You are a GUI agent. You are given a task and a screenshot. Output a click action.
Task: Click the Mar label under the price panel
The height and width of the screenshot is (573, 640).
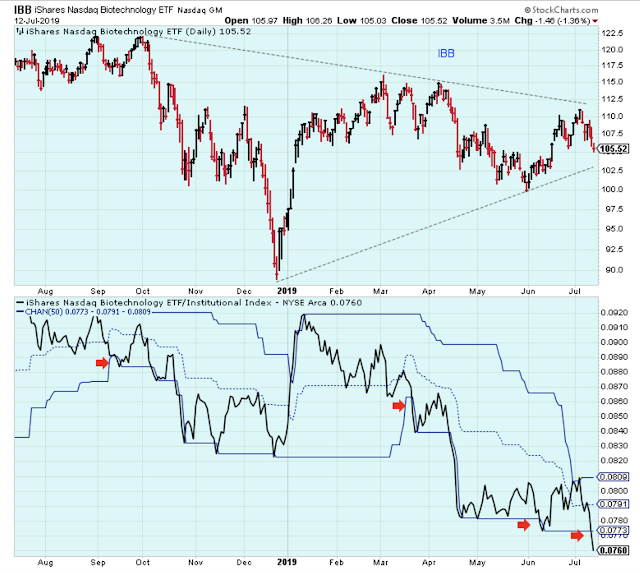[x=380, y=291]
